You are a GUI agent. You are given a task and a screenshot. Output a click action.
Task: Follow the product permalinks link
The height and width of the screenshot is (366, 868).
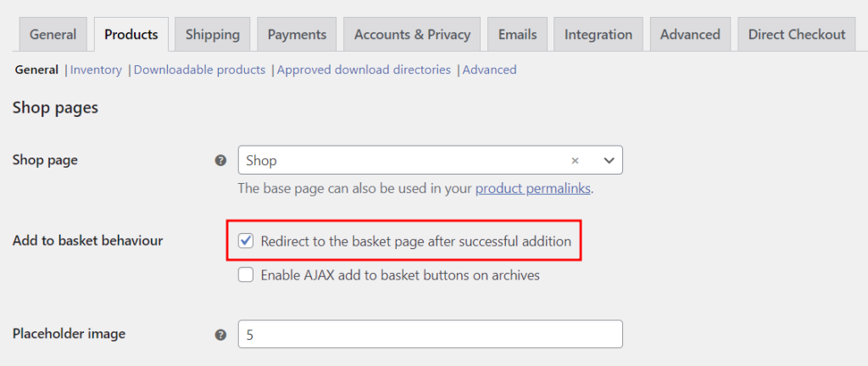point(532,188)
